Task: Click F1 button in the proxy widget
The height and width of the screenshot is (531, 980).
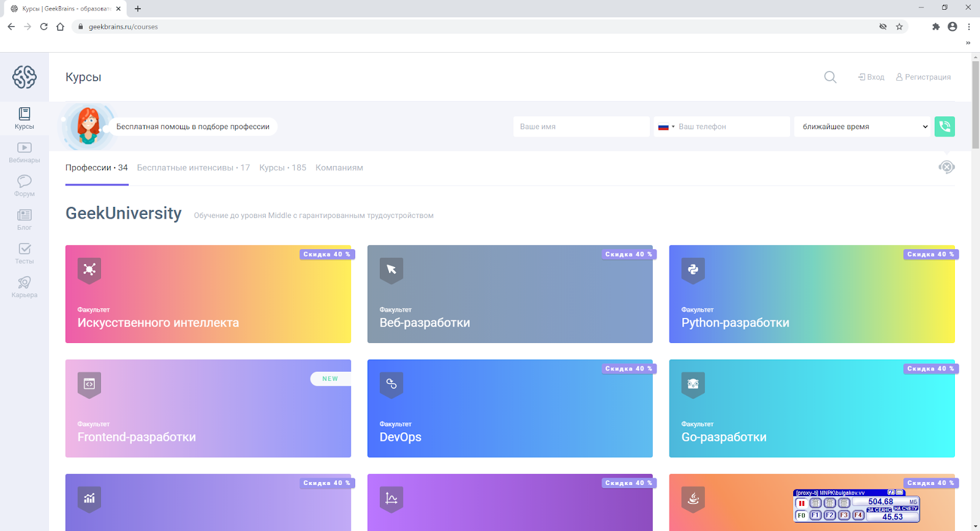Action: click(x=815, y=516)
